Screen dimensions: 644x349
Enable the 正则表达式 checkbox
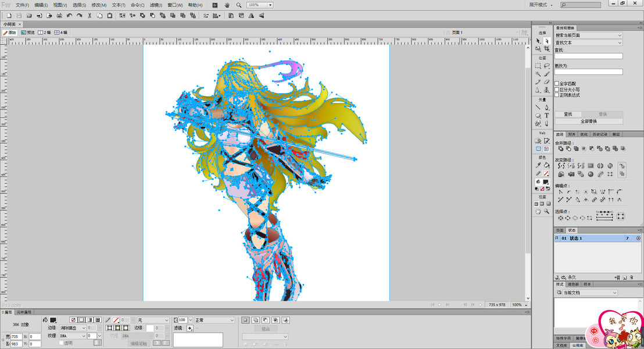point(557,95)
